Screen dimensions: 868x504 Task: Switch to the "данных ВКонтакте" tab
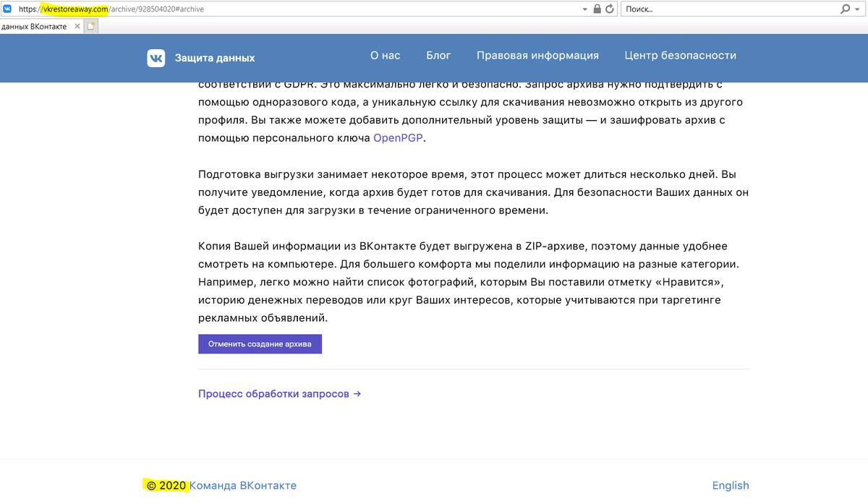[x=36, y=25]
